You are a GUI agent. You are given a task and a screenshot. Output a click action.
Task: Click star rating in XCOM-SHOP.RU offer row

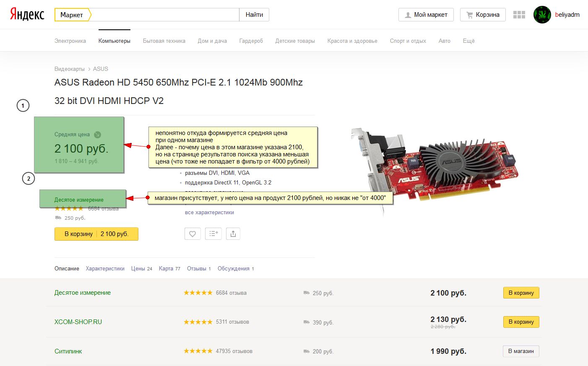tap(198, 322)
